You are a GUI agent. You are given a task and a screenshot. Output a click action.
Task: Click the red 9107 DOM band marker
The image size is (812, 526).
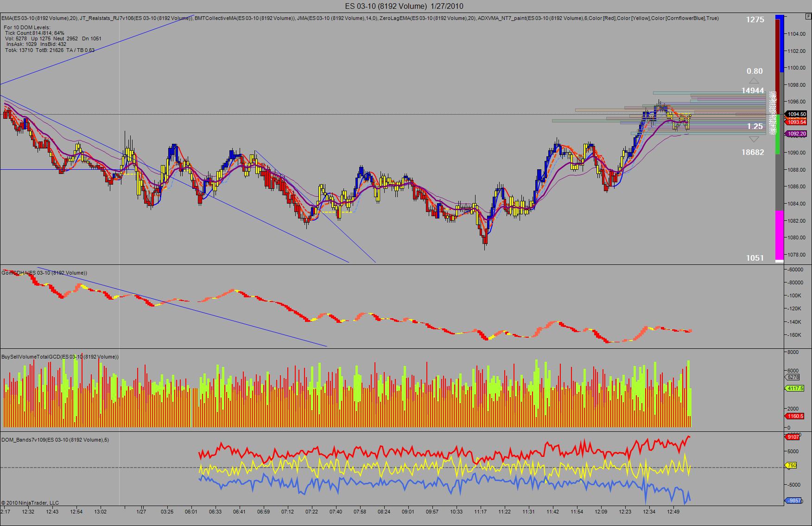(793, 437)
